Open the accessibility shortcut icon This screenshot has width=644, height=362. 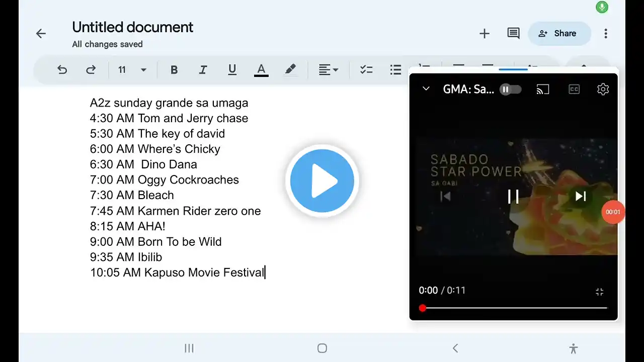(574, 348)
